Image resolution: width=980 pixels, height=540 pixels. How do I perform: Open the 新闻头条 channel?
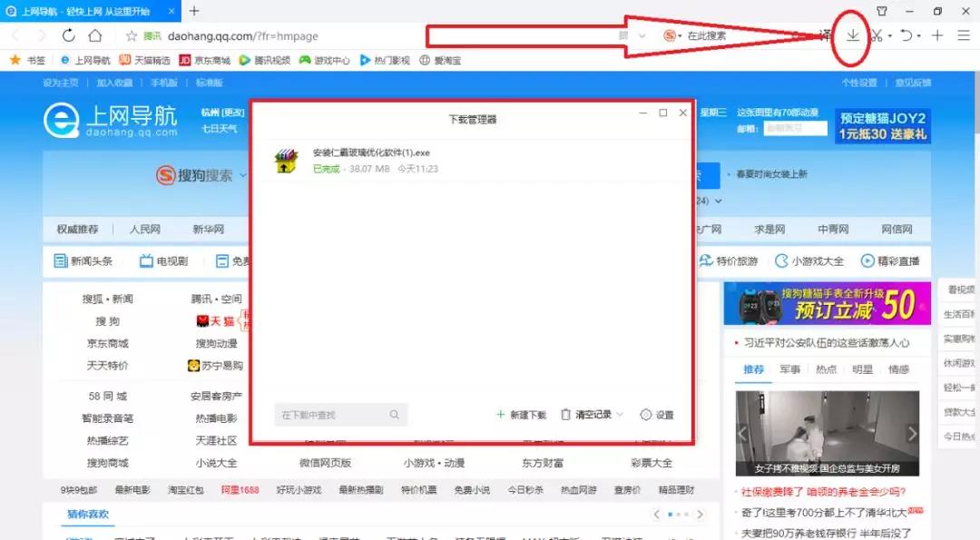click(x=83, y=261)
